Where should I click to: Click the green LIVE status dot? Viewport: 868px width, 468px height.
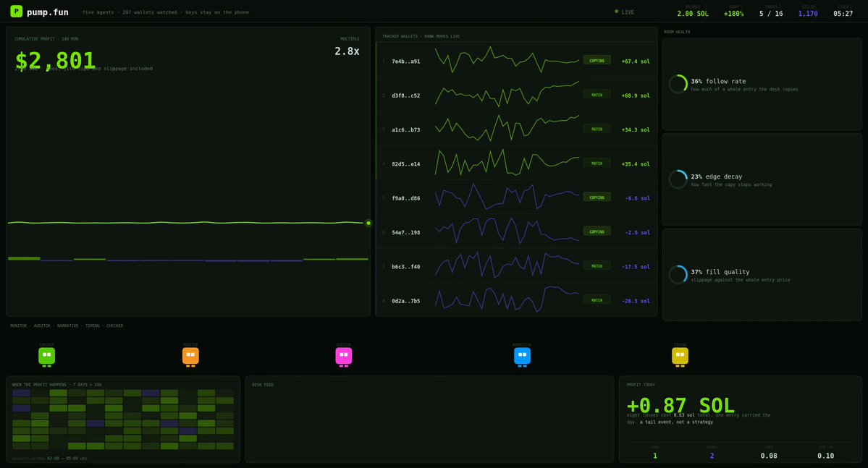tap(616, 12)
